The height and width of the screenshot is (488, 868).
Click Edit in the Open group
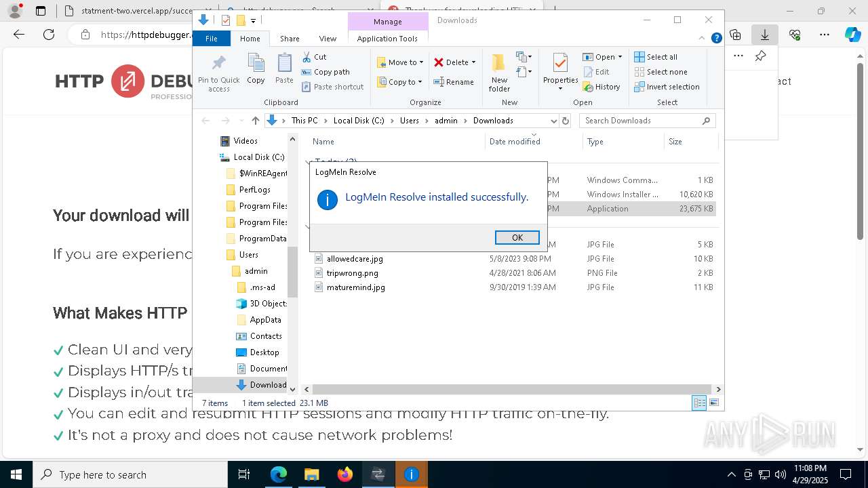(596, 72)
